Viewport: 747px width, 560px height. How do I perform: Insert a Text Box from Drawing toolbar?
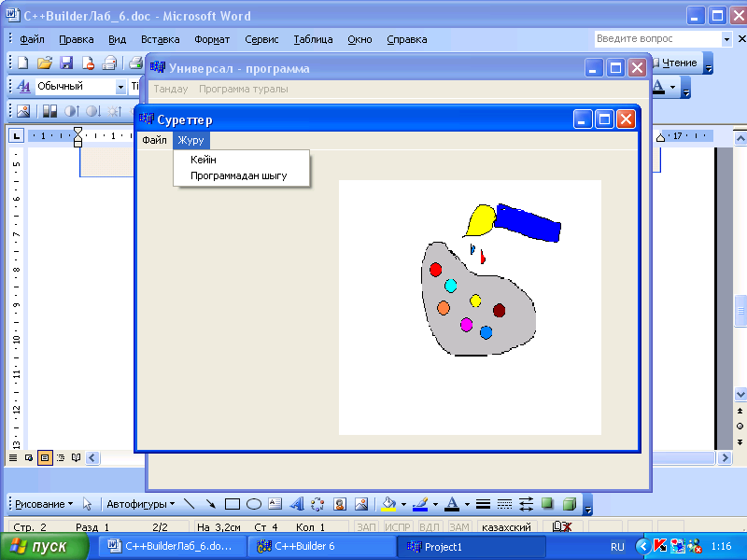275,504
